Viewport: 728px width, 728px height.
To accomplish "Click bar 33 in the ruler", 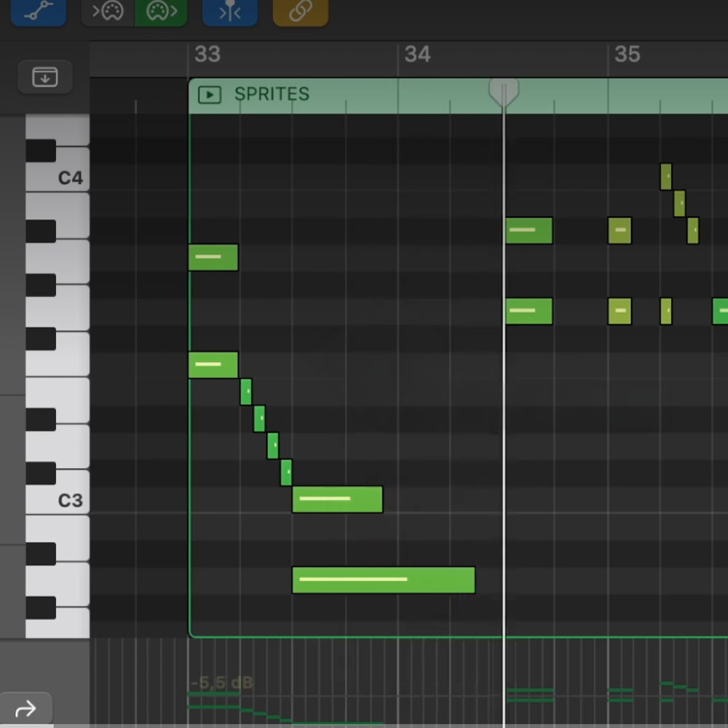I will [207, 55].
